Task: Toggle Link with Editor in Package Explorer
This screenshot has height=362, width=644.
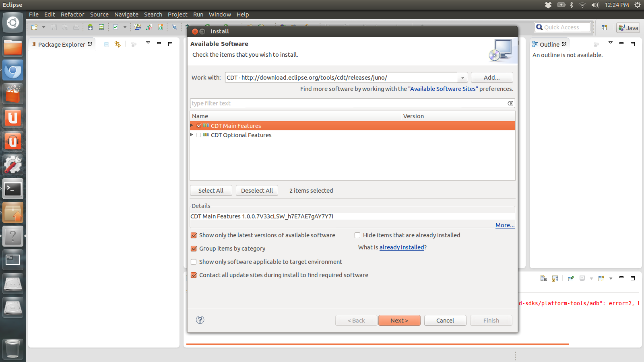Action: pos(118,44)
